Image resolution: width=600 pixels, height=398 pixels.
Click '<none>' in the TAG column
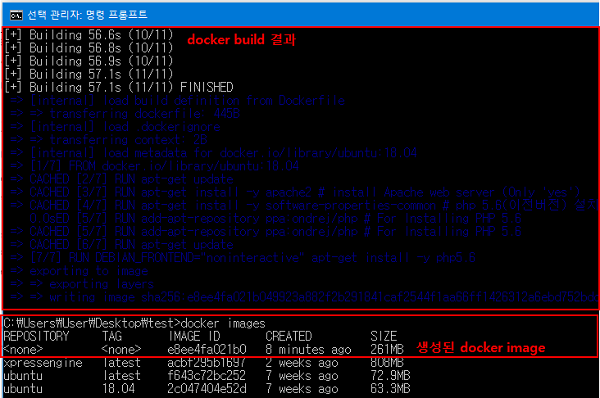click(x=121, y=349)
